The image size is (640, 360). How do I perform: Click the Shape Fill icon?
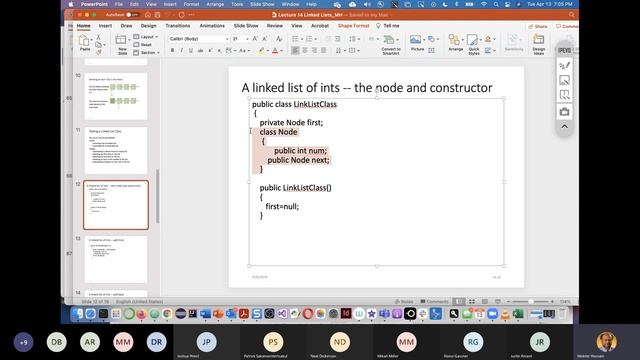488,39
